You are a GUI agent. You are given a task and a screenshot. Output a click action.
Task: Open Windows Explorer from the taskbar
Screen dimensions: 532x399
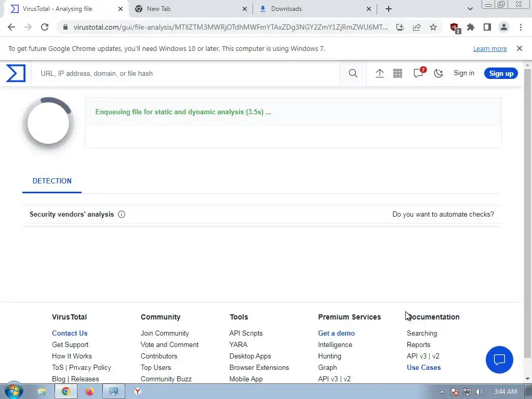click(x=42, y=392)
